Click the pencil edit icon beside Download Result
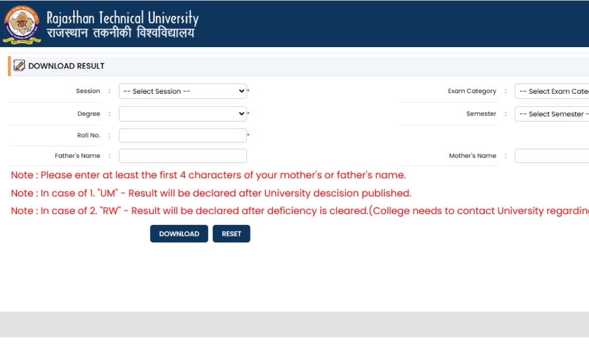This screenshot has height=364, width=589. point(19,66)
